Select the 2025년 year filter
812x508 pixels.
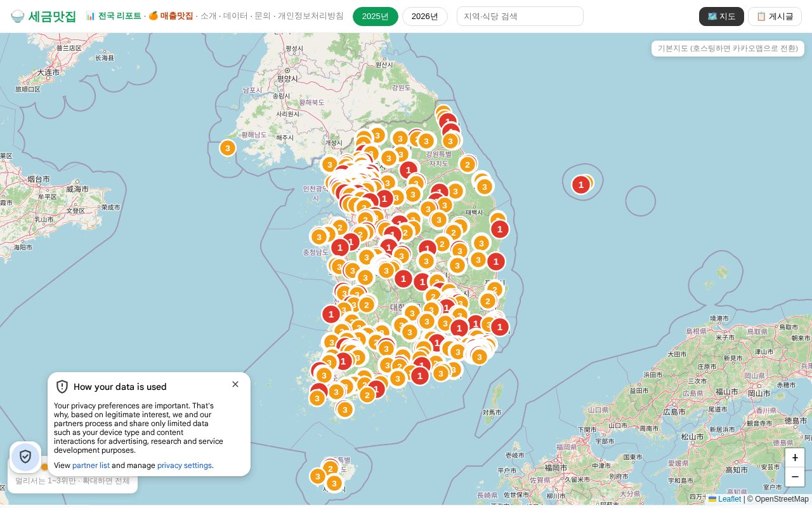pyautogui.click(x=376, y=17)
